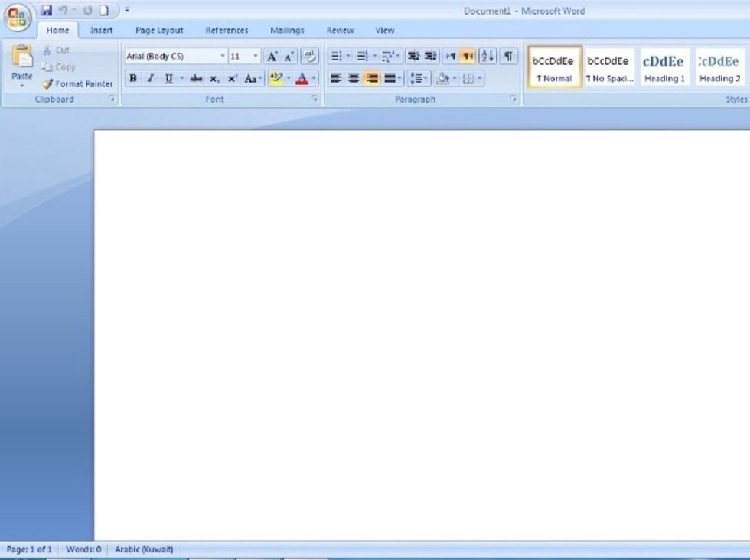Select the No Spacing style

[609, 67]
